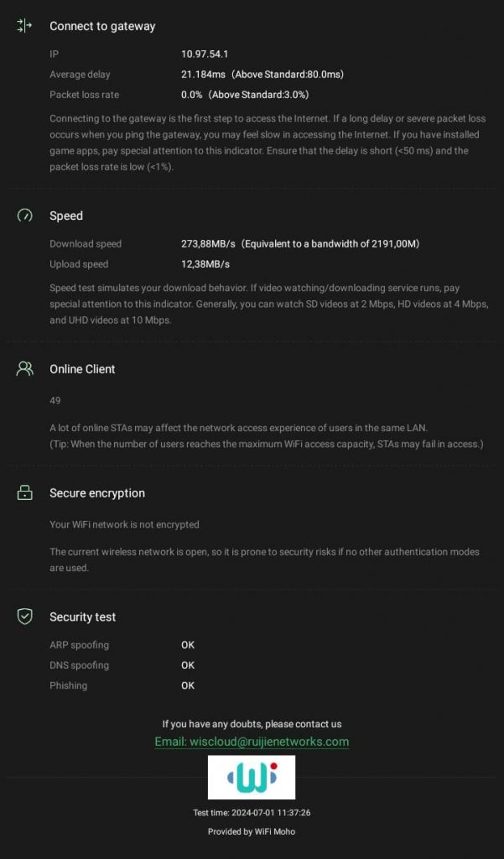
Task: Click the Connect to gateway heading
Action: pyautogui.click(x=102, y=26)
